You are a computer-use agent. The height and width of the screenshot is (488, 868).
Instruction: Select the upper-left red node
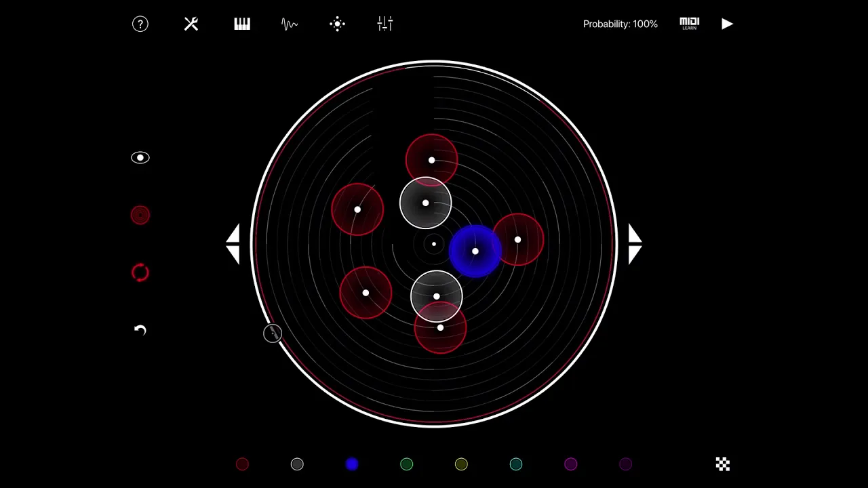357,209
